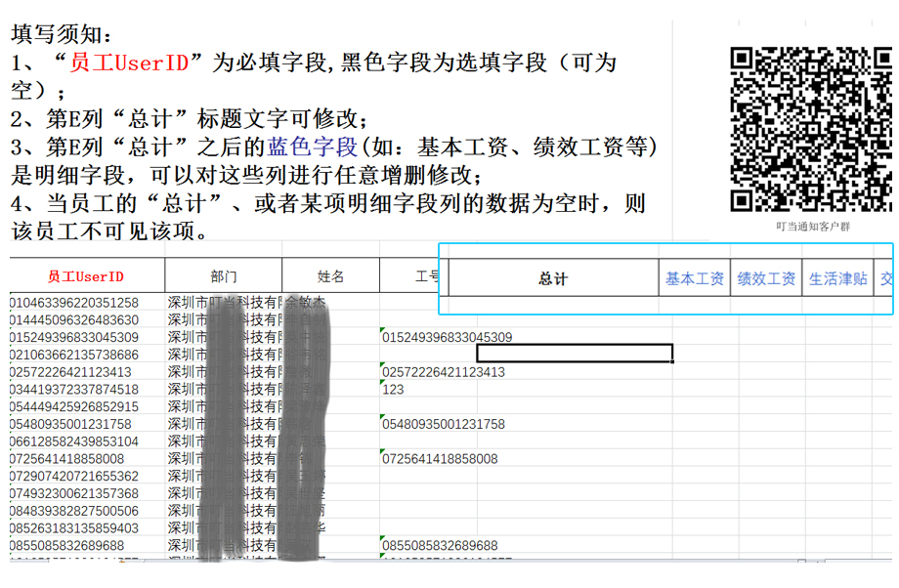Select the 部门 column header cell
The image size is (899, 588).
pyautogui.click(x=223, y=276)
